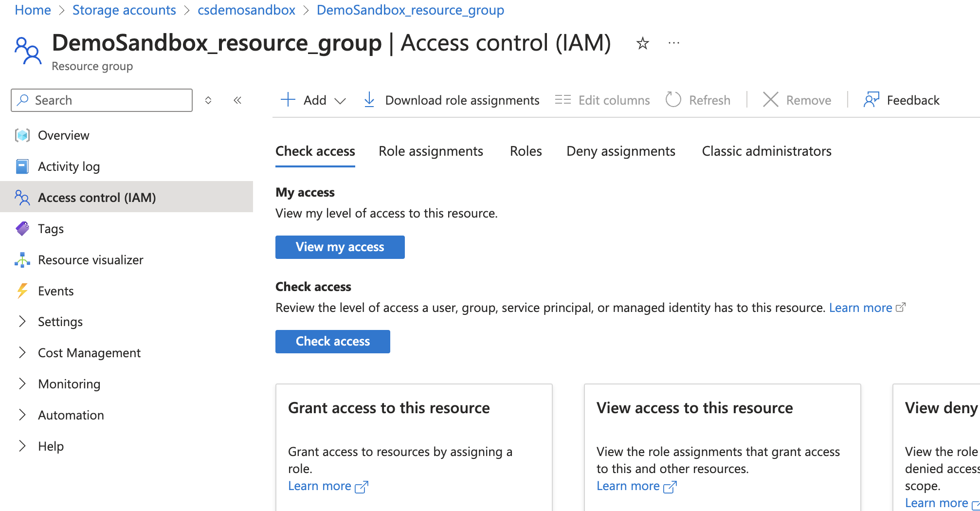
Task: Open the ellipsis menu next to the title
Action: pyautogui.click(x=674, y=43)
